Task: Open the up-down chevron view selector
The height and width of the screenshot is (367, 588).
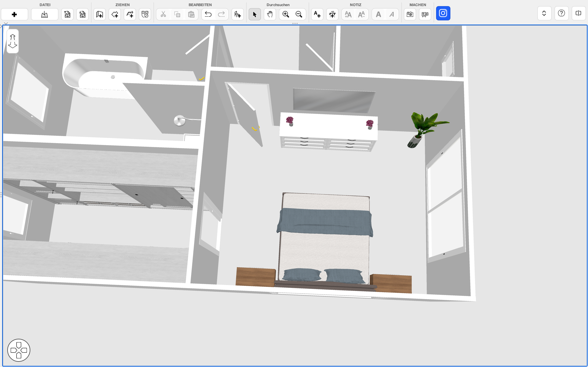Action: pyautogui.click(x=544, y=13)
